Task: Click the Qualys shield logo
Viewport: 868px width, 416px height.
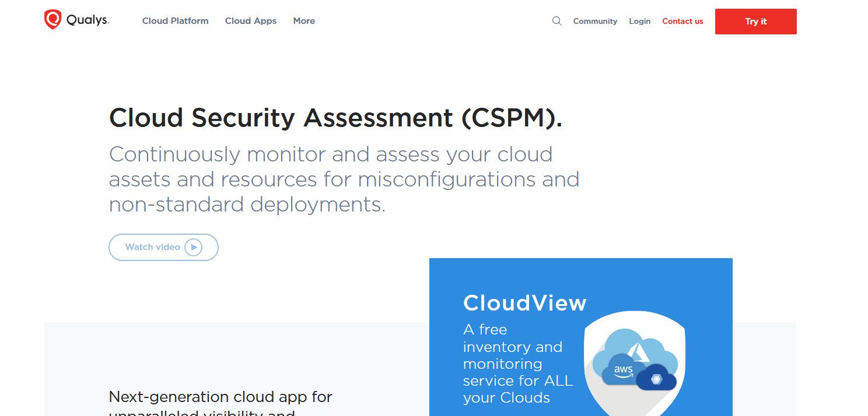Action: 52,20
